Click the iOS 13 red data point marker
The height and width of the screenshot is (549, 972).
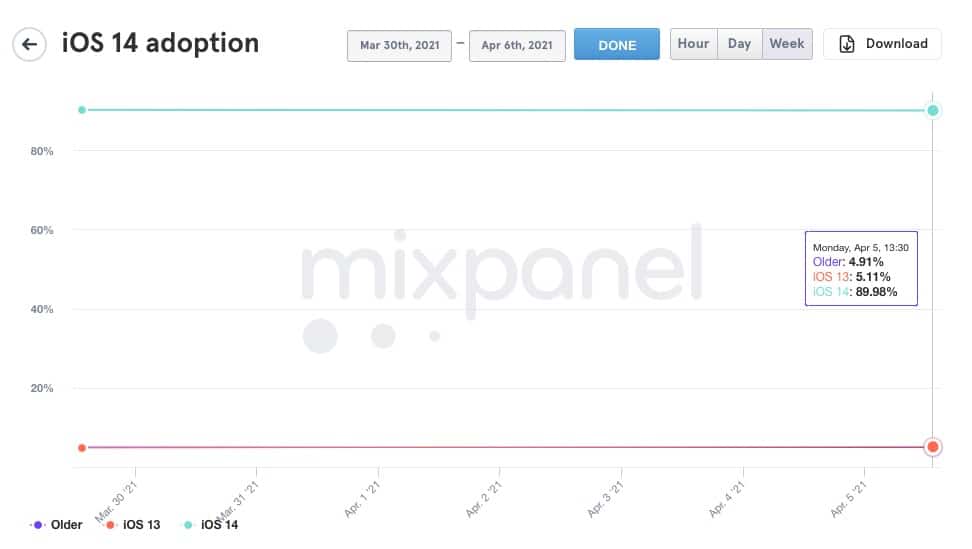tap(932, 447)
